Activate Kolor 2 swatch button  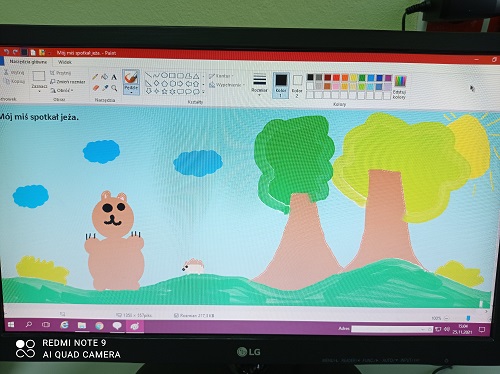[x=297, y=85]
